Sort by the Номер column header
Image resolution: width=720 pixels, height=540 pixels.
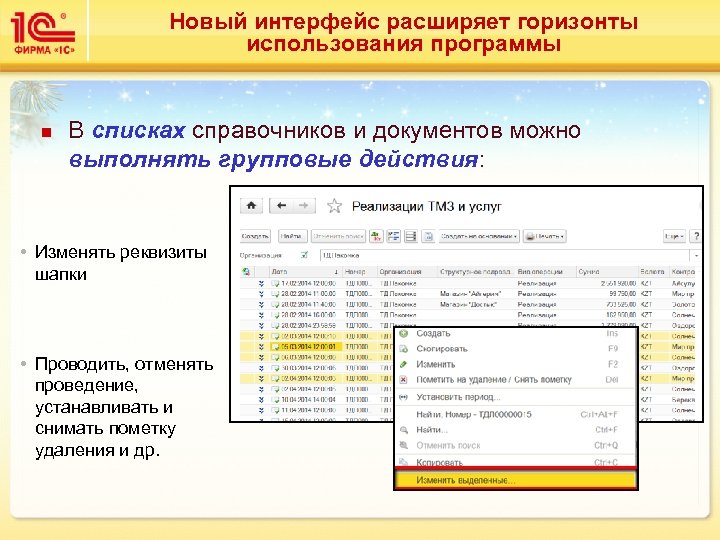[x=360, y=272]
